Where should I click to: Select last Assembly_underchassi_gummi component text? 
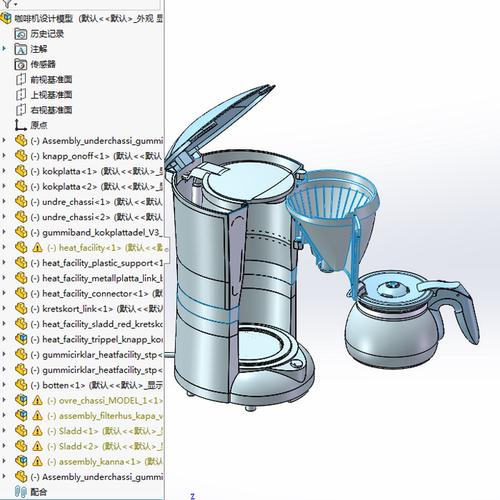97,477
